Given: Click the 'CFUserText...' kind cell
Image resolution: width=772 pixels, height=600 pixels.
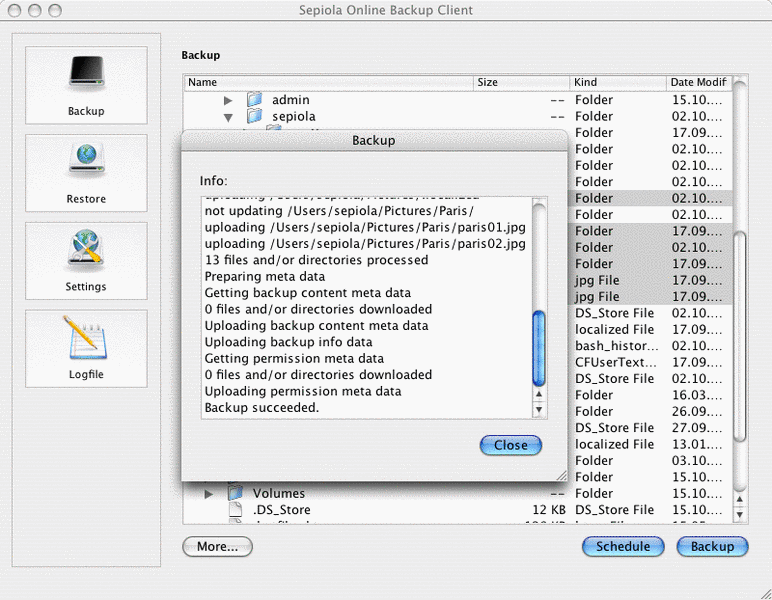Looking at the screenshot, I should tap(615, 362).
